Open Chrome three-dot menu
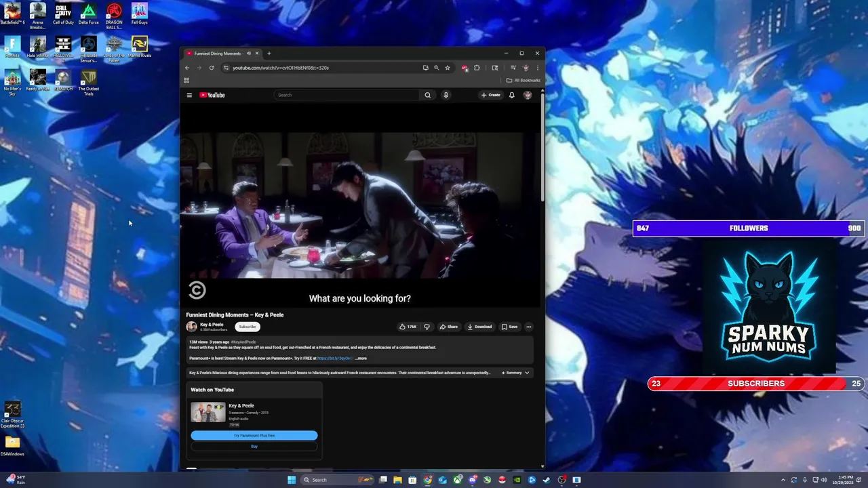Screen dimensions: 868x488 click(538, 68)
